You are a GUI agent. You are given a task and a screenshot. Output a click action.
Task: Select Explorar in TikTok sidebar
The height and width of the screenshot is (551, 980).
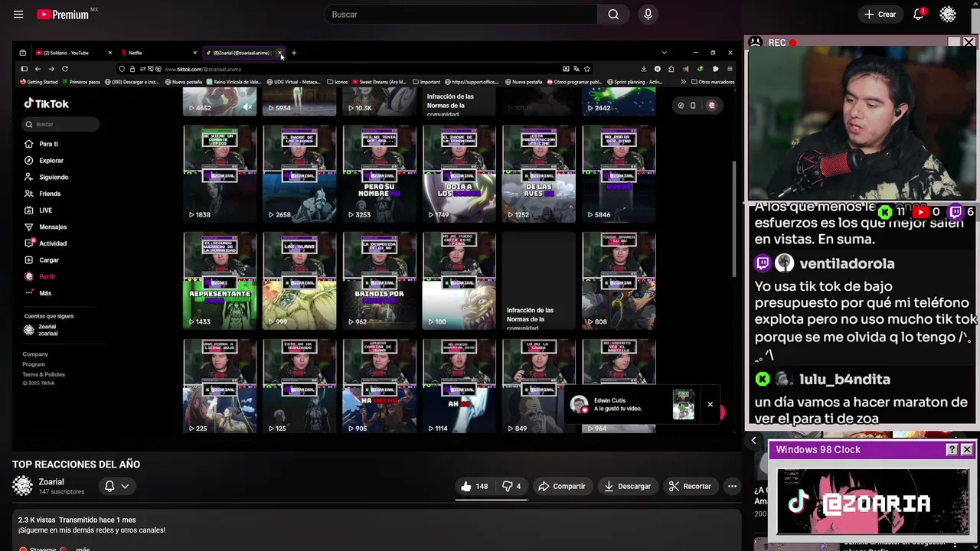44,161
